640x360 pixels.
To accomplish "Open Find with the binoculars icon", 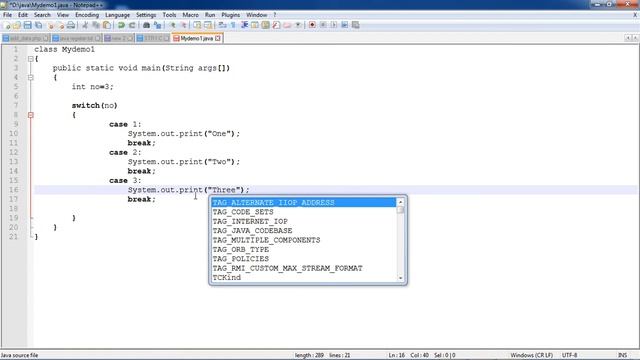I will [x=147, y=25].
